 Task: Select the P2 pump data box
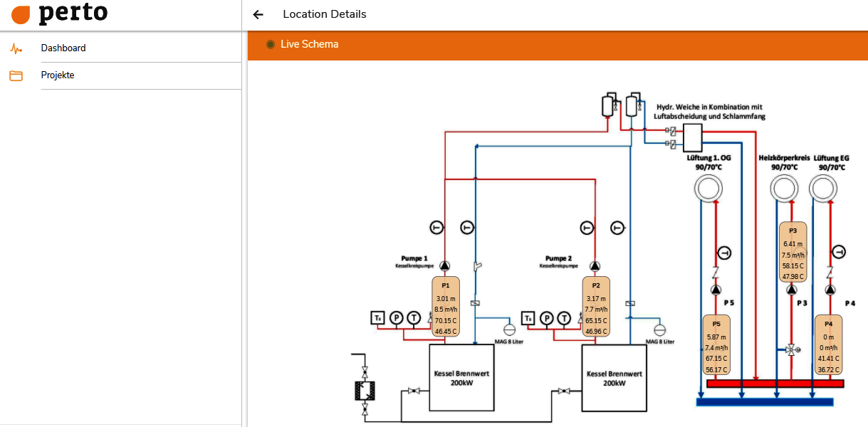(595, 307)
